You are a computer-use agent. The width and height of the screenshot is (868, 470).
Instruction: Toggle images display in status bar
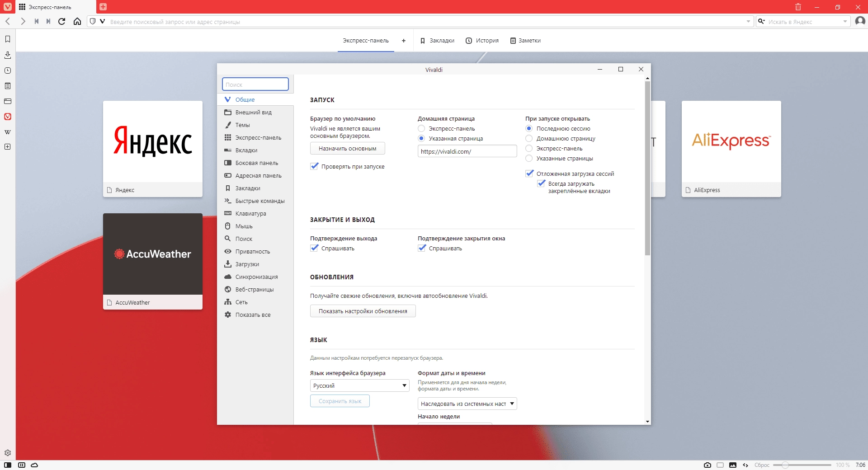(733, 465)
